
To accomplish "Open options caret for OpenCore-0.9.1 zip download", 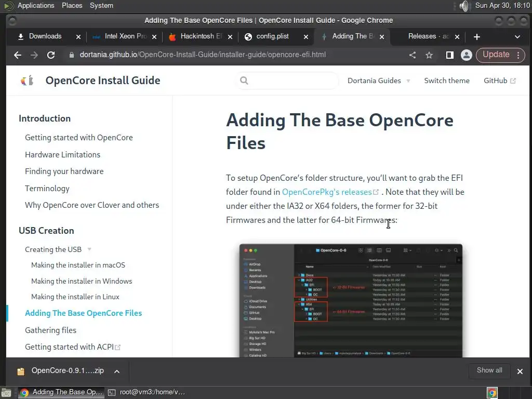I will 117,371.
